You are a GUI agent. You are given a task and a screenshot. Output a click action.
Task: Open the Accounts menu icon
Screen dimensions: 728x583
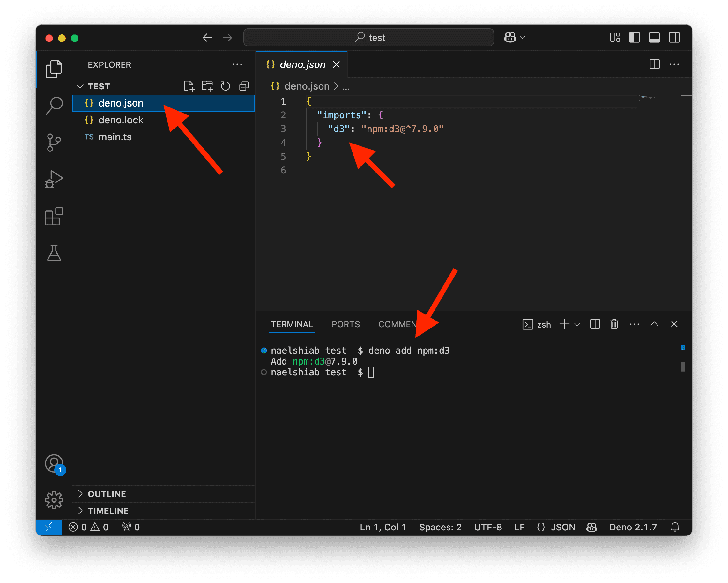point(54,464)
